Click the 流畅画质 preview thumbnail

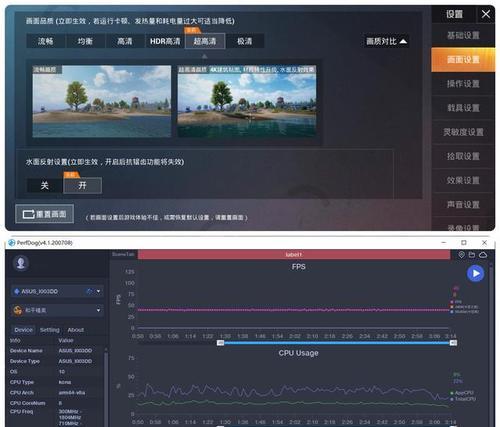pos(102,101)
